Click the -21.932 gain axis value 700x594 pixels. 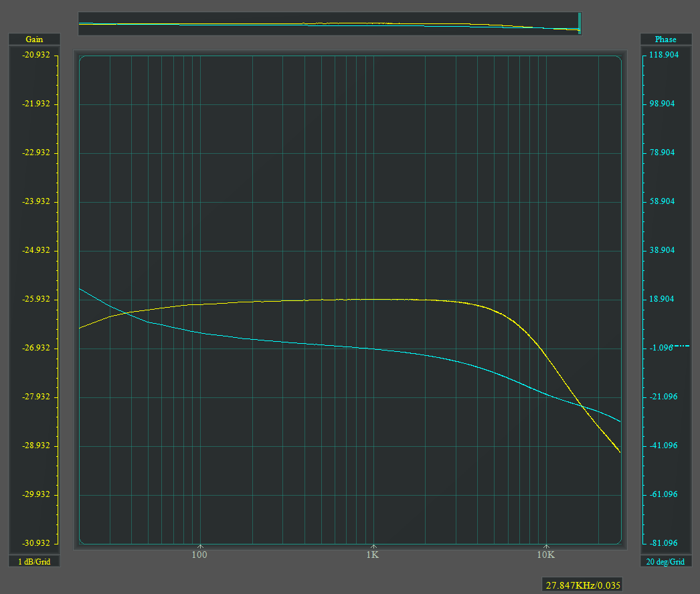click(x=36, y=104)
